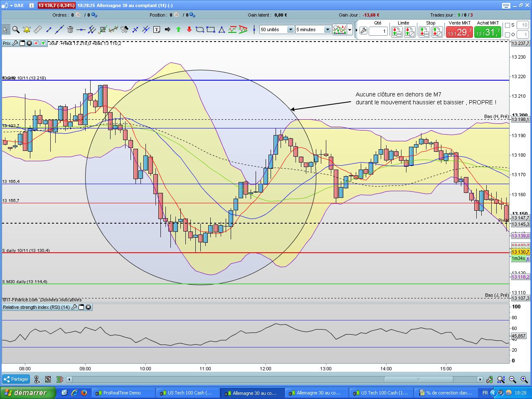
Task: Open the indicators chart icon
Action: 339,30
